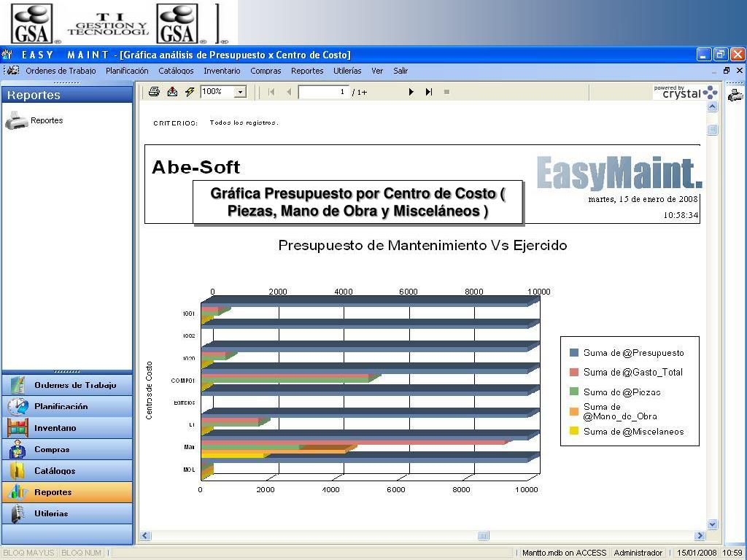Open the Compras menu

266,71
